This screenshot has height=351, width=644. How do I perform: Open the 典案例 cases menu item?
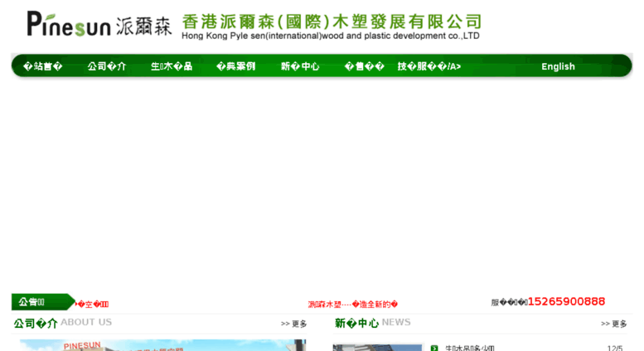tap(235, 66)
